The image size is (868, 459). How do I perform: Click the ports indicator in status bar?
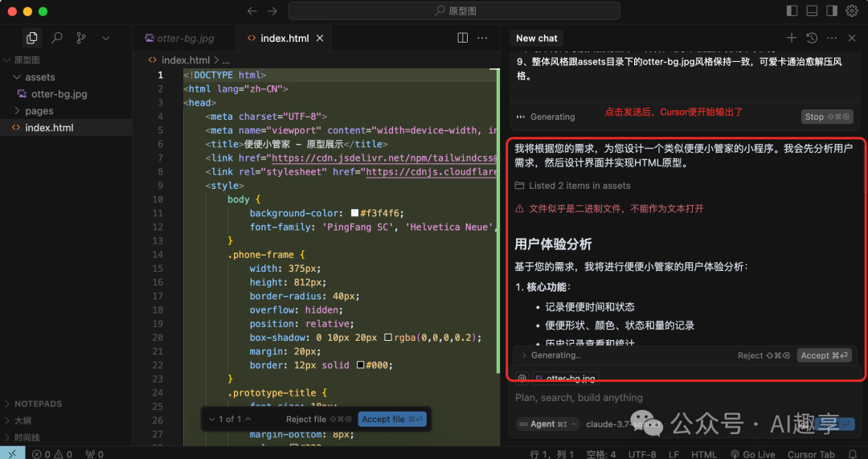(95, 454)
